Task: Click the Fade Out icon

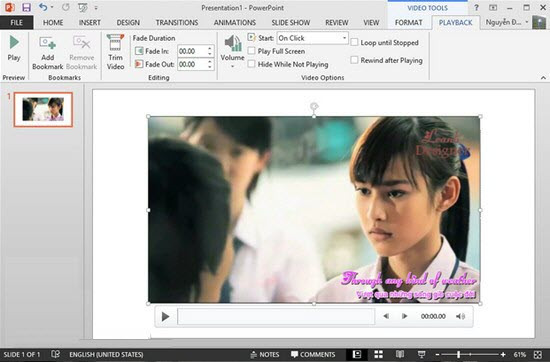Action: coord(139,64)
